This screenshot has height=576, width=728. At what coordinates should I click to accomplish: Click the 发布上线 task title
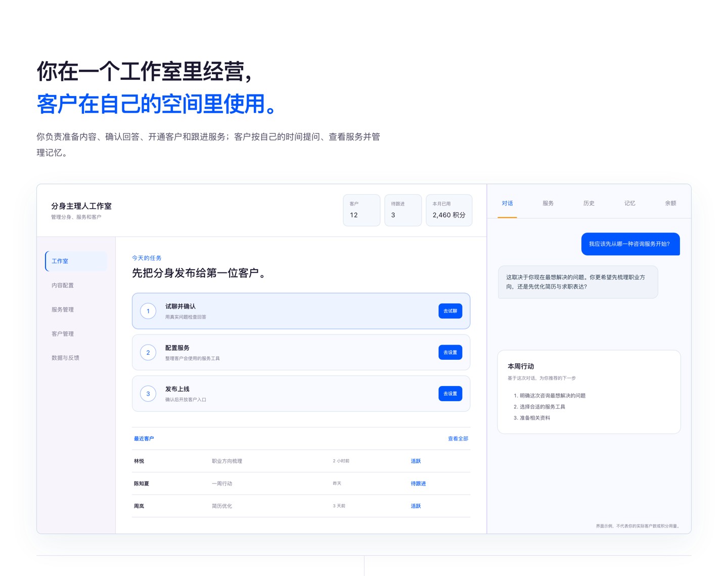pyautogui.click(x=177, y=389)
